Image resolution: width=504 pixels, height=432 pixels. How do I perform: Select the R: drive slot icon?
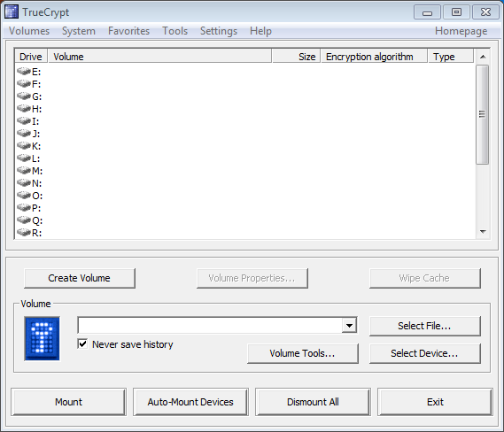coord(24,232)
